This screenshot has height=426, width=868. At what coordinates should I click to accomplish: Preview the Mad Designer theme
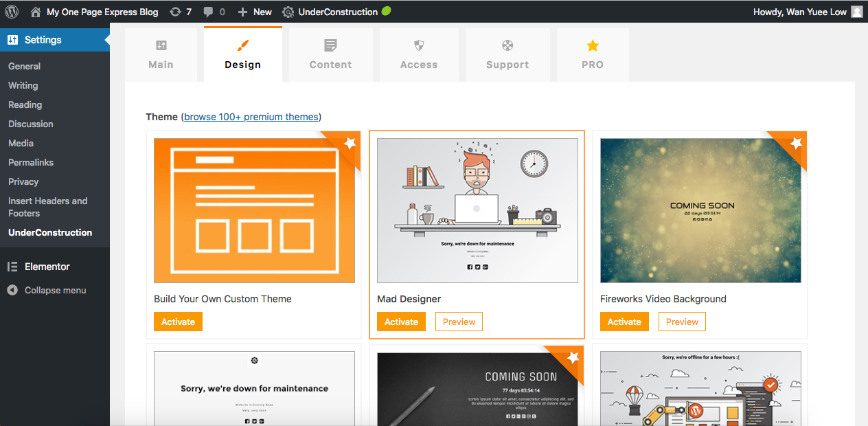point(459,322)
